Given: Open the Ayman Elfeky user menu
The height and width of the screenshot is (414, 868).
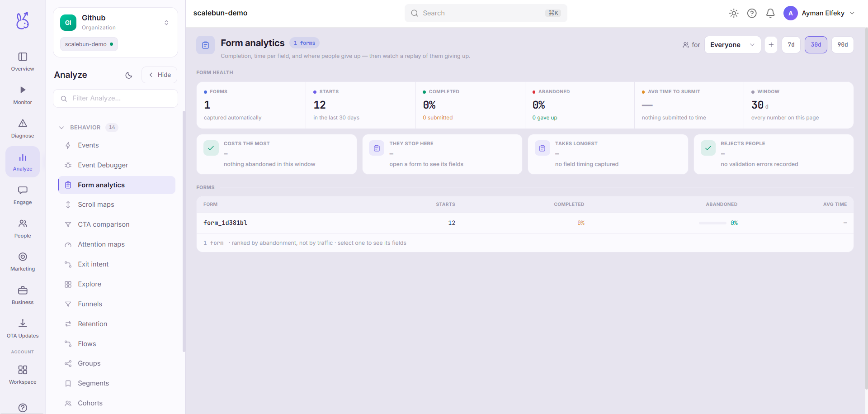Looking at the screenshot, I should pyautogui.click(x=819, y=13).
